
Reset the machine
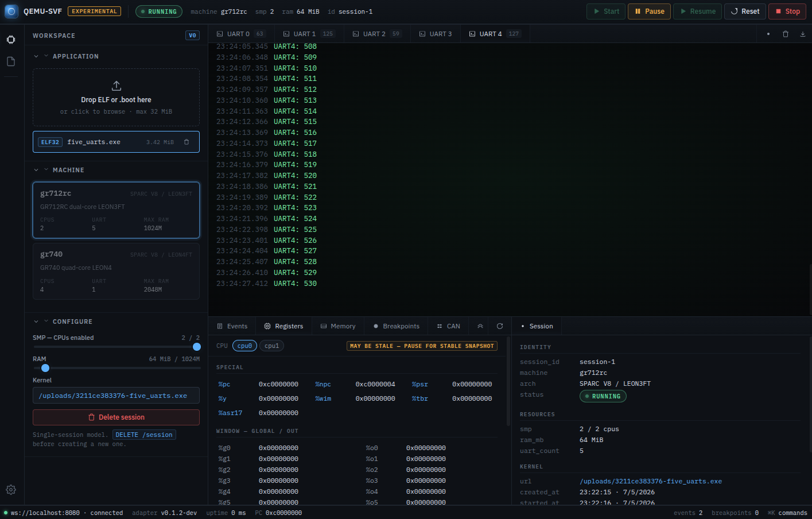pyautogui.click(x=745, y=11)
